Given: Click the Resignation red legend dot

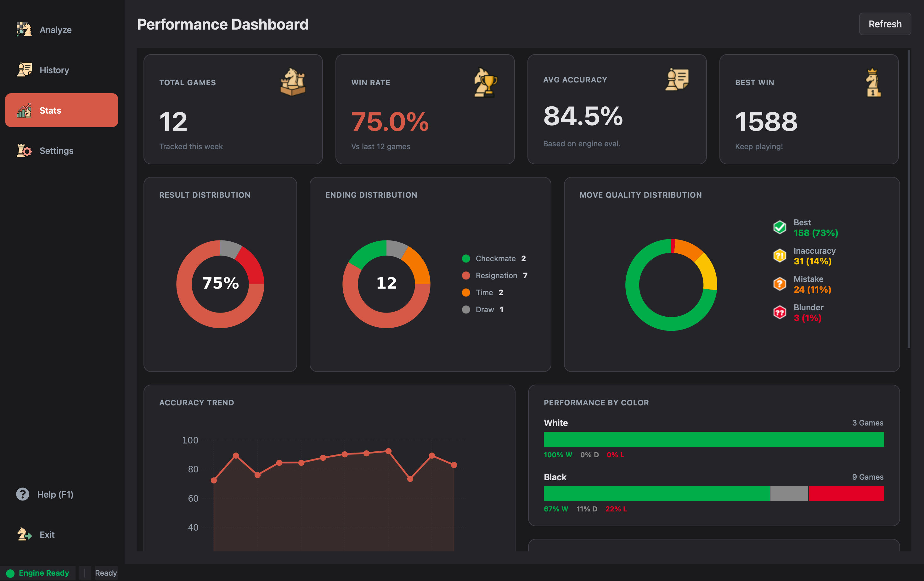Looking at the screenshot, I should tap(466, 275).
